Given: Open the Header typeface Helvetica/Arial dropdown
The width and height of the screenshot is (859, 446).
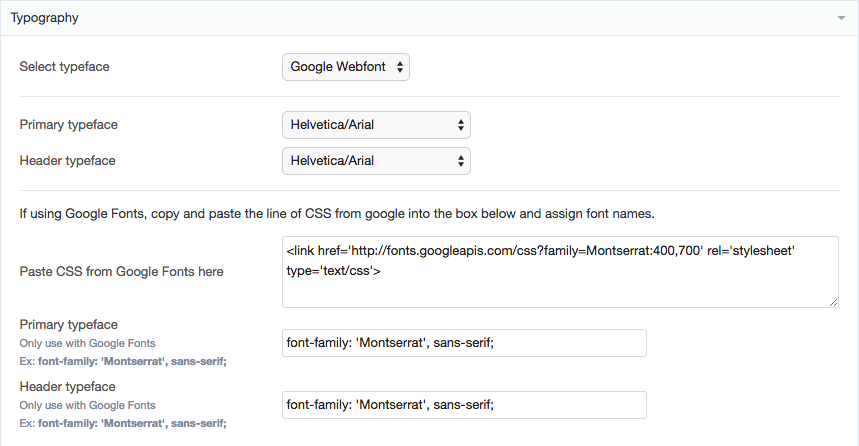Looking at the screenshot, I should point(376,160).
